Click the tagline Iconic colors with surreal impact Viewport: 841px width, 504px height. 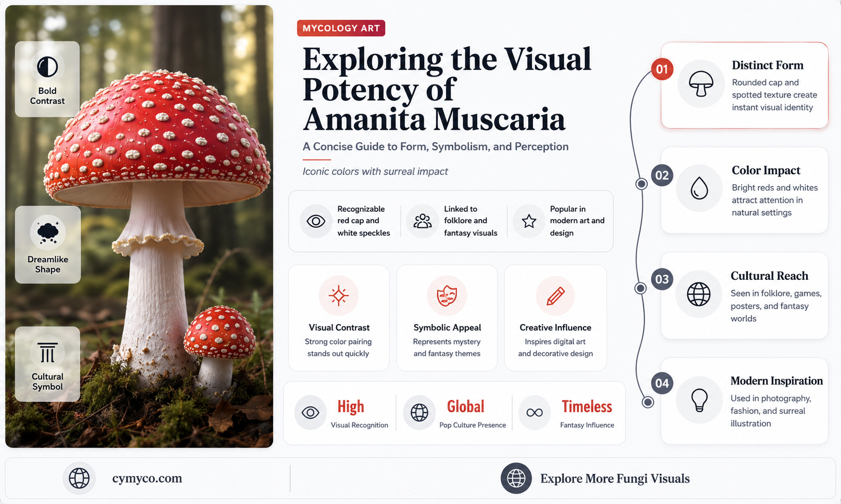375,171
